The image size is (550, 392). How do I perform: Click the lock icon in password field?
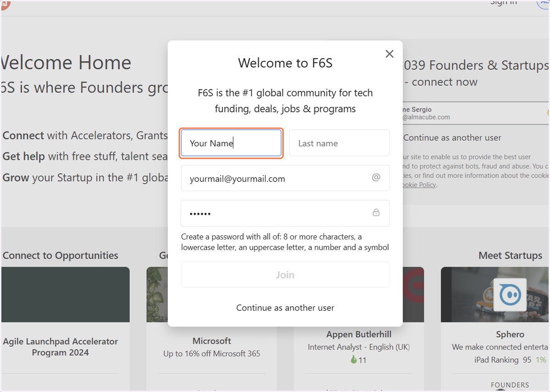pos(376,212)
